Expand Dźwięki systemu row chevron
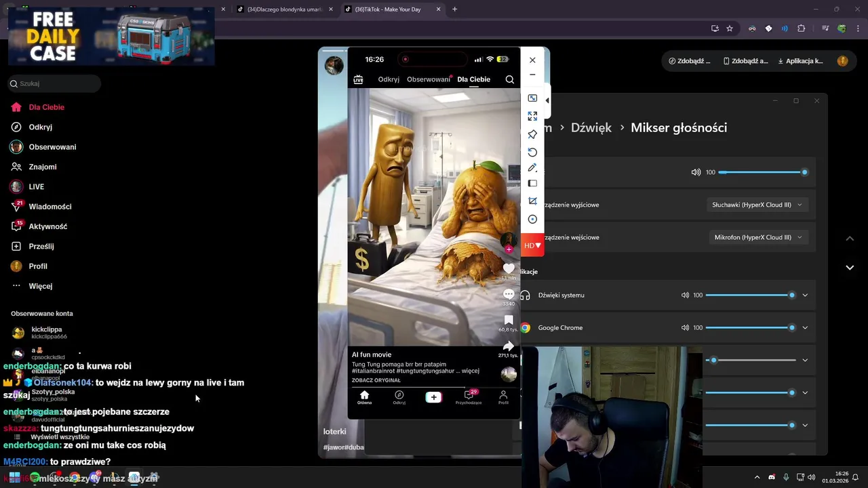 [805, 296]
